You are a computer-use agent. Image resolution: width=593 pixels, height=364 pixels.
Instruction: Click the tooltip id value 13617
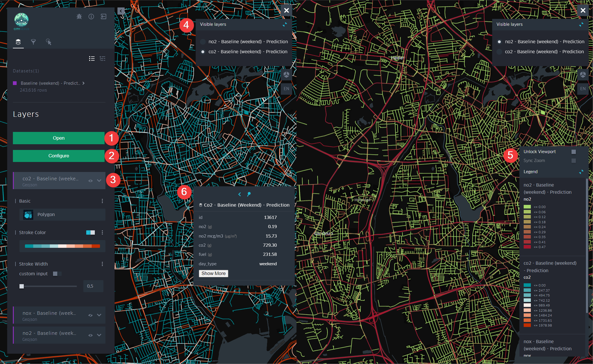270,217
